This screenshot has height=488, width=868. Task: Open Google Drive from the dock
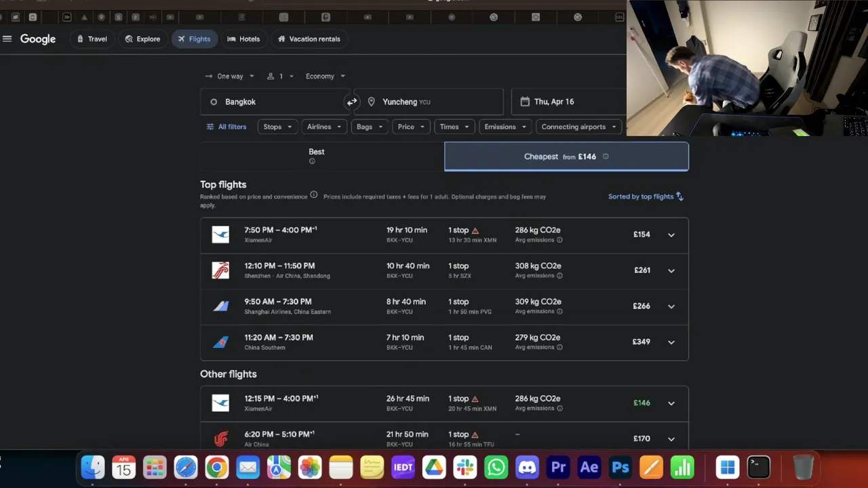tap(434, 467)
